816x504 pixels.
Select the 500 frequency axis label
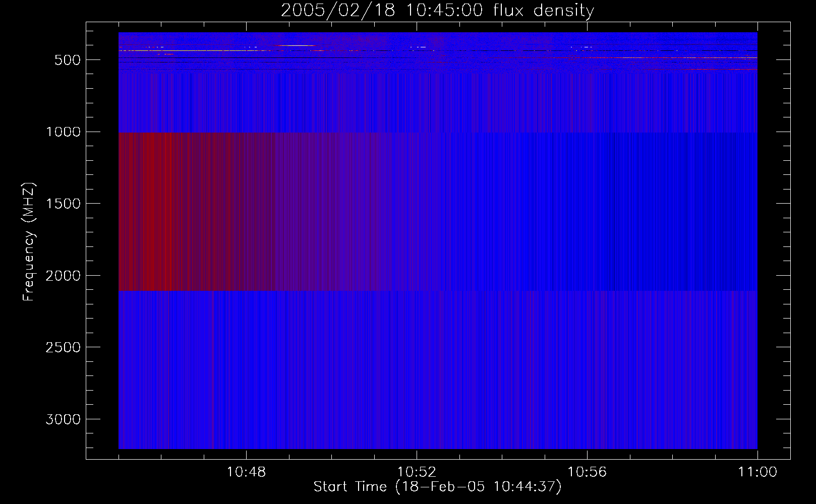click(68, 60)
